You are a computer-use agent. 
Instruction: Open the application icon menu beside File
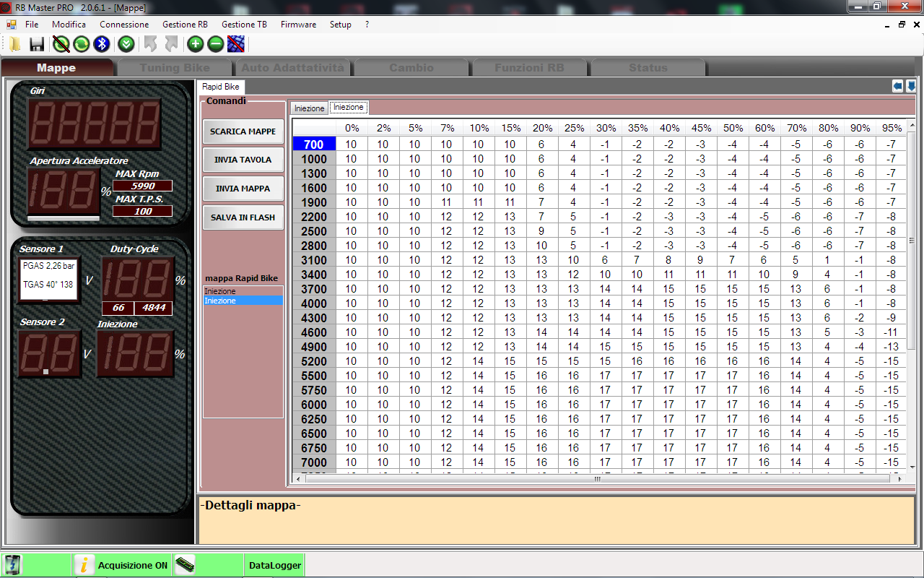point(12,24)
